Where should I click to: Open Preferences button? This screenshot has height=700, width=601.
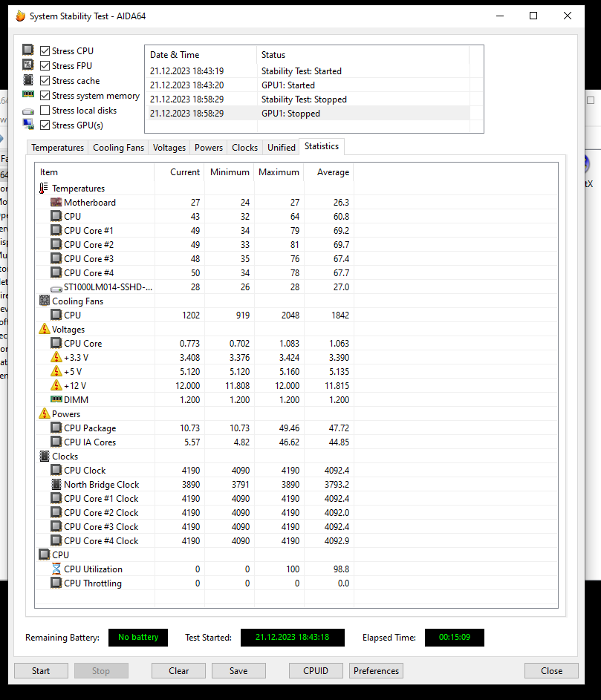376,670
